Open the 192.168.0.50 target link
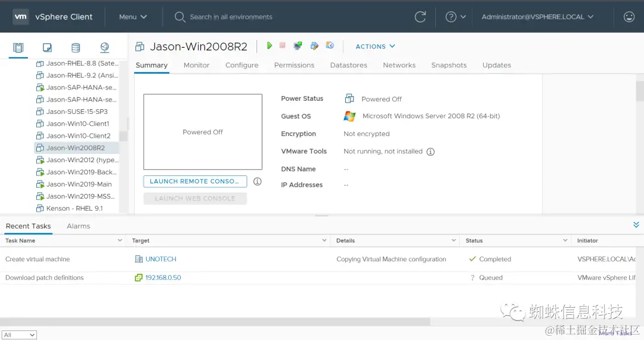644x340 pixels. point(163,277)
